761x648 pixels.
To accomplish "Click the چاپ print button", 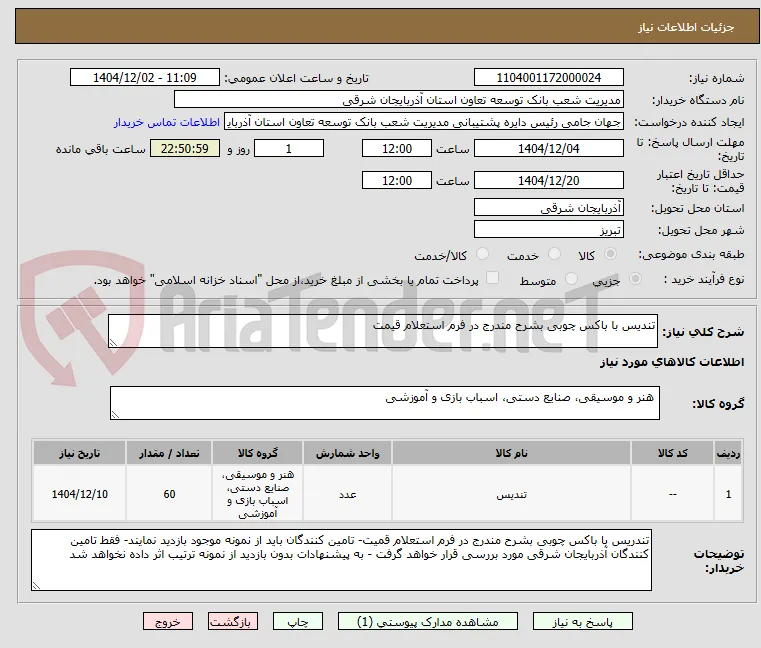I will [x=298, y=621].
